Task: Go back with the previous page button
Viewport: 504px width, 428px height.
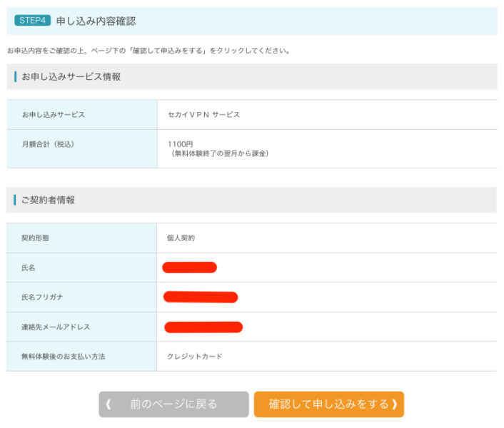Action: pos(173,404)
